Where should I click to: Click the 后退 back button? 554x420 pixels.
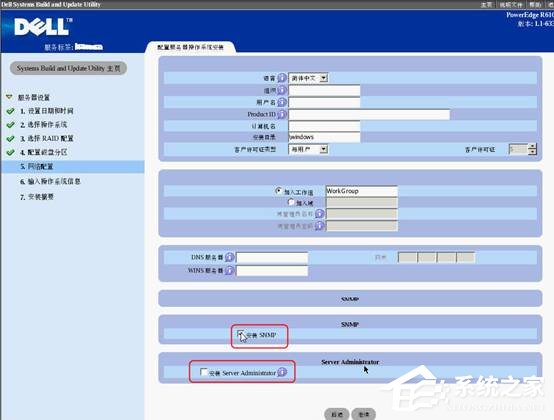(337, 414)
